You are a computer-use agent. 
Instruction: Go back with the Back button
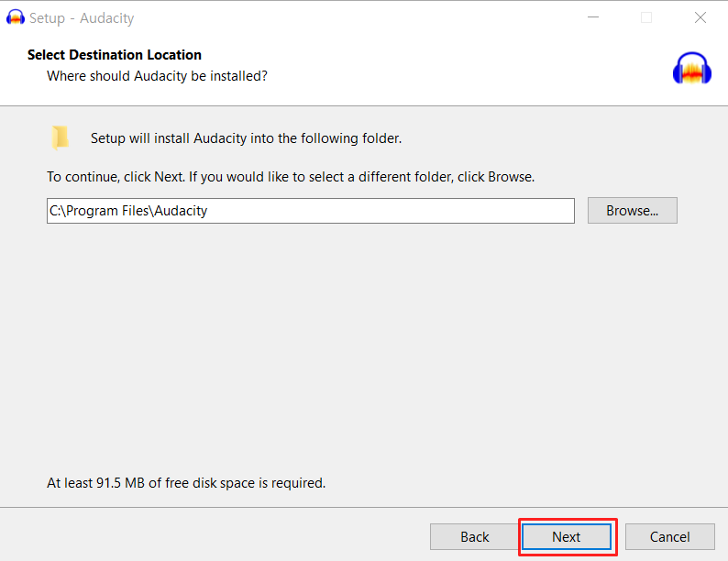pos(475,537)
